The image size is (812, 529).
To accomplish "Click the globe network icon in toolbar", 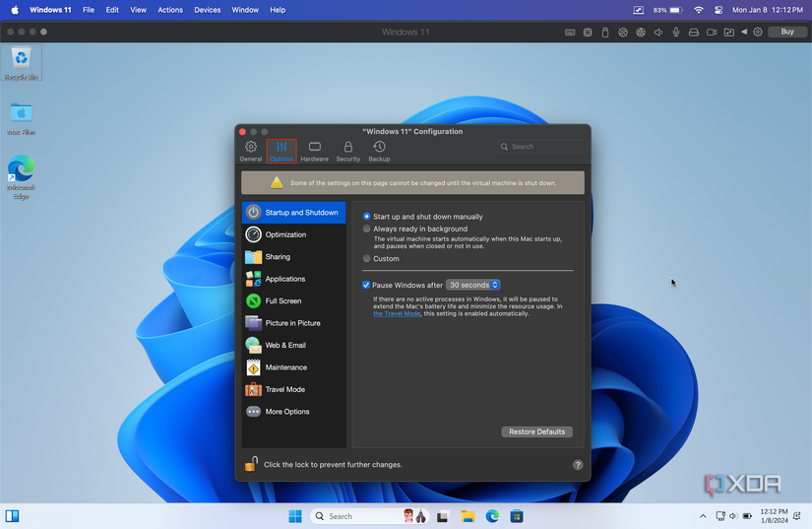I will coord(641,33).
